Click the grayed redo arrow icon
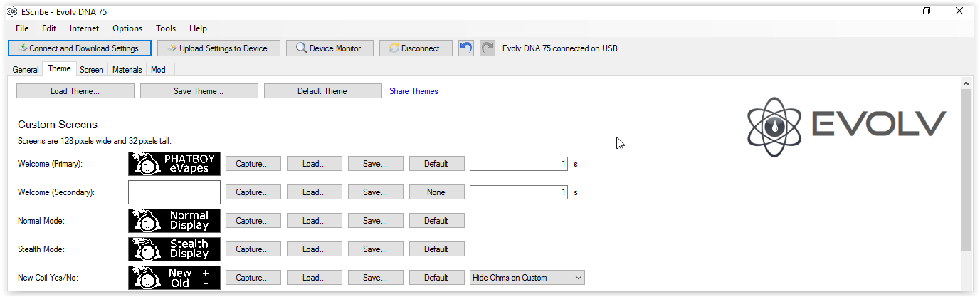This screenshot has height=297, width=980. point(488,48)
